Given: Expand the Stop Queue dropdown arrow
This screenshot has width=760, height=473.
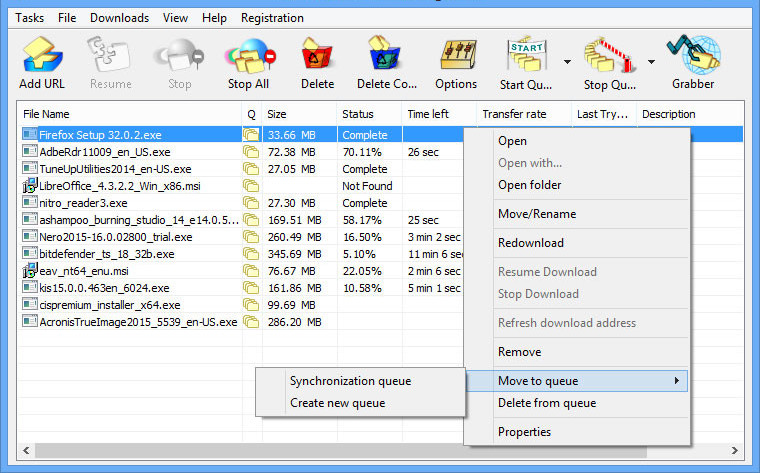Looking at the screenshot, I should click(x=651, y=62).
